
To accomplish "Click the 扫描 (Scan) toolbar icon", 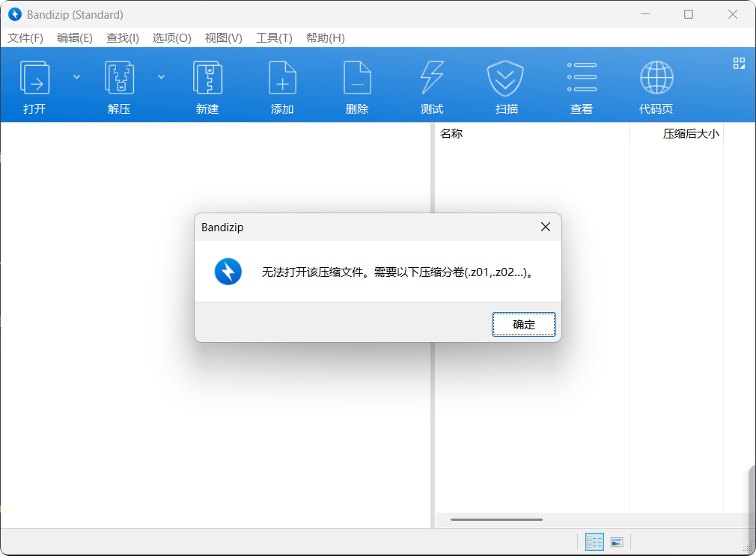I will [506, 85].
